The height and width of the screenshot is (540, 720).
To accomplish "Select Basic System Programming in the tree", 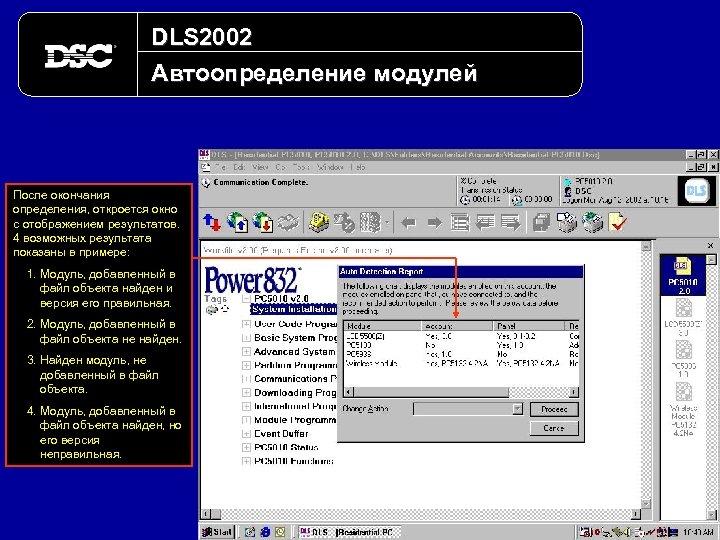I will (296, 338).
